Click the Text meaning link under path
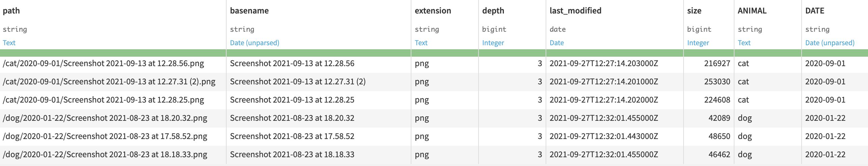868x166 pixels. pos(9,43)
